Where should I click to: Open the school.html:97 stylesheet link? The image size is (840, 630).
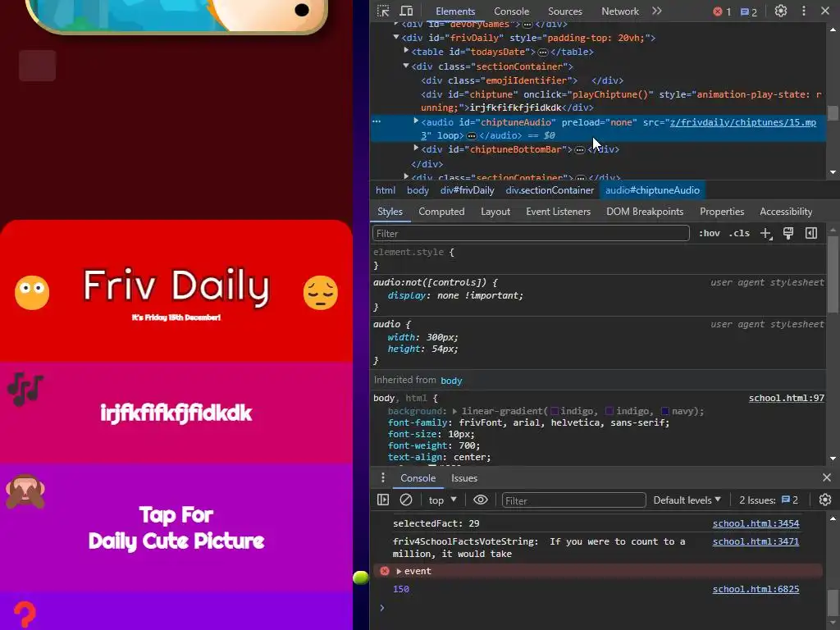[x=787, y=398]
